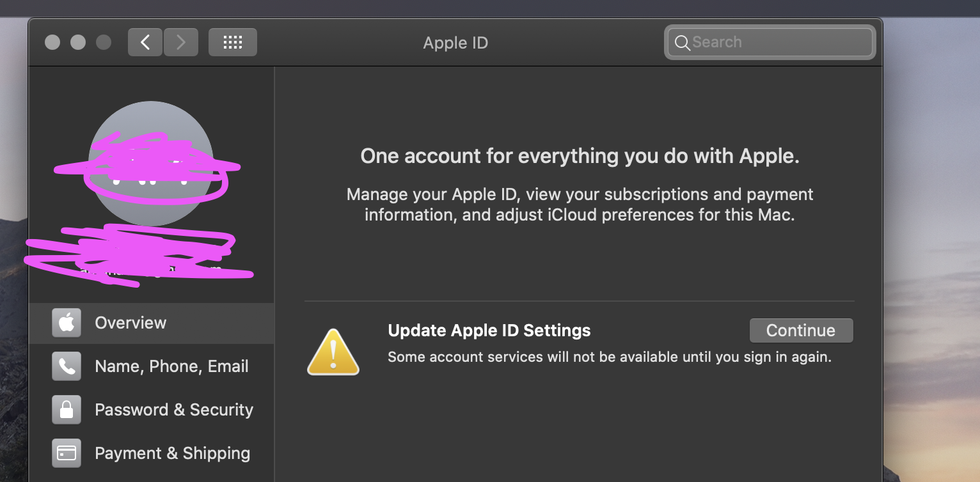
Task: Click the Update Apple ID Settings heading
Action: [489, 330]
